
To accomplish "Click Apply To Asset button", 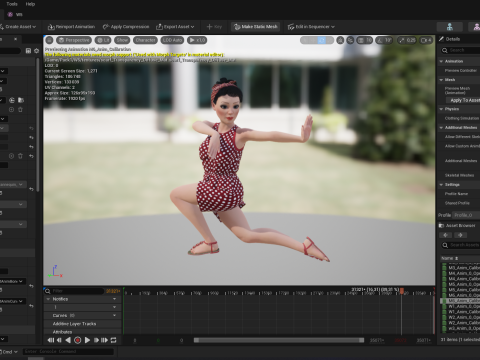I will [463, 100].
